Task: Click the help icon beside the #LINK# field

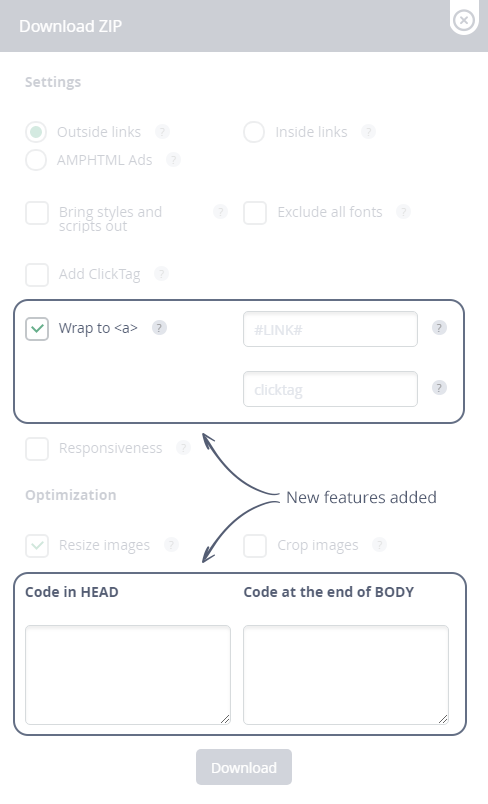Action: [439, 328]
